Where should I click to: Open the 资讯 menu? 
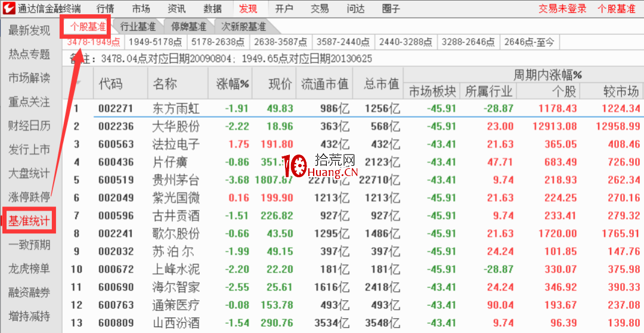pyautogui.click(x=177, y=8)
